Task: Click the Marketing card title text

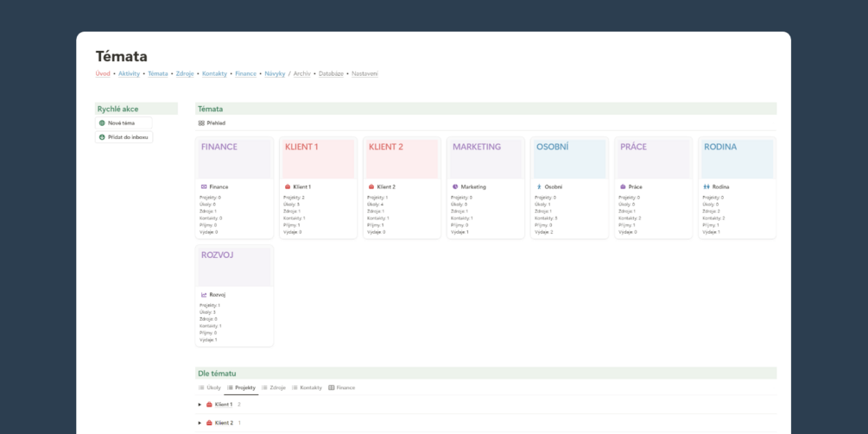Action: click(x=473, y=187)
